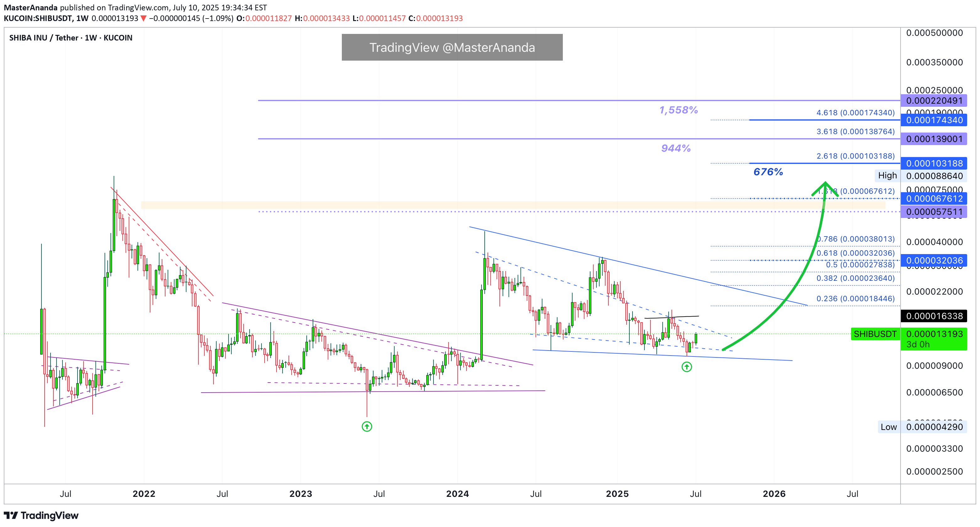This screenshot has height=527, width=980.
Task: Click the open price O:0.000011827 value
Action: point(264,18)
